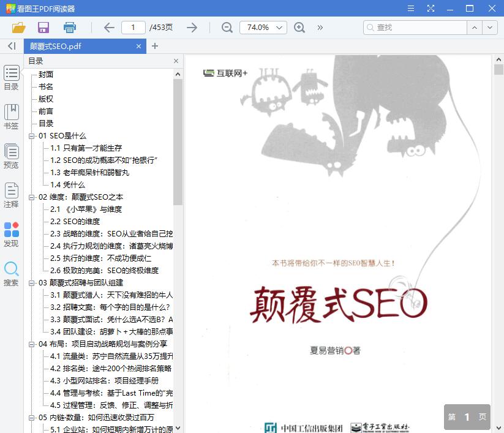Collapse the sidebar with the left chevron
This screenshot has width=504, height=433.
[11, 46]
